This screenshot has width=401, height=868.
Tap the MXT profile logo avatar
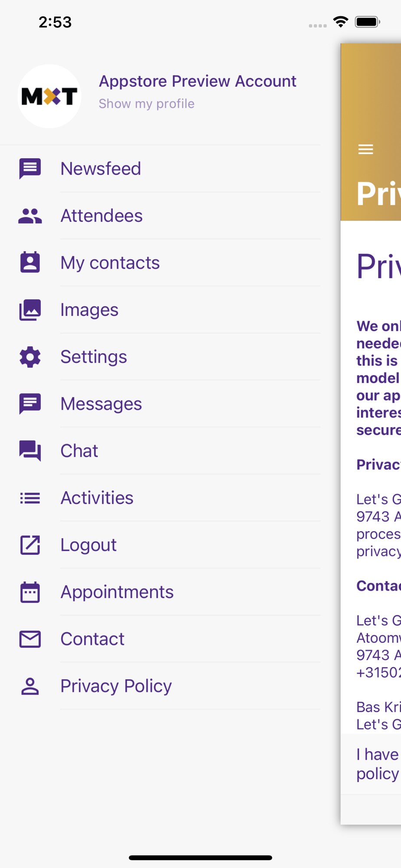coord(49,96)
